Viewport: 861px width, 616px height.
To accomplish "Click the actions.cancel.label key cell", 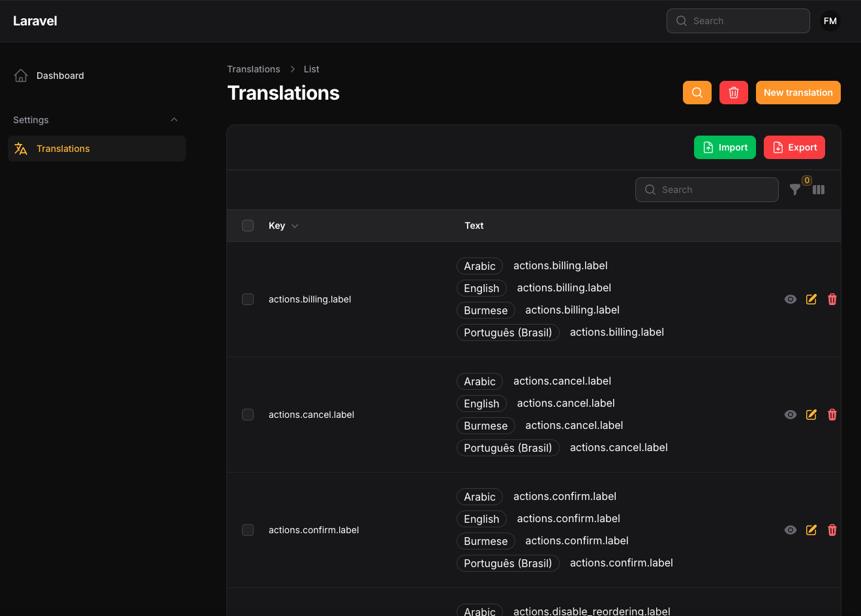I will 311,415.
